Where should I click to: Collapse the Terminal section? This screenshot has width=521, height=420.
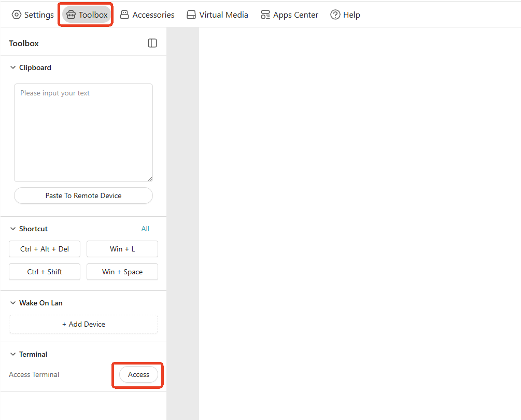click(x=12, y=354)
